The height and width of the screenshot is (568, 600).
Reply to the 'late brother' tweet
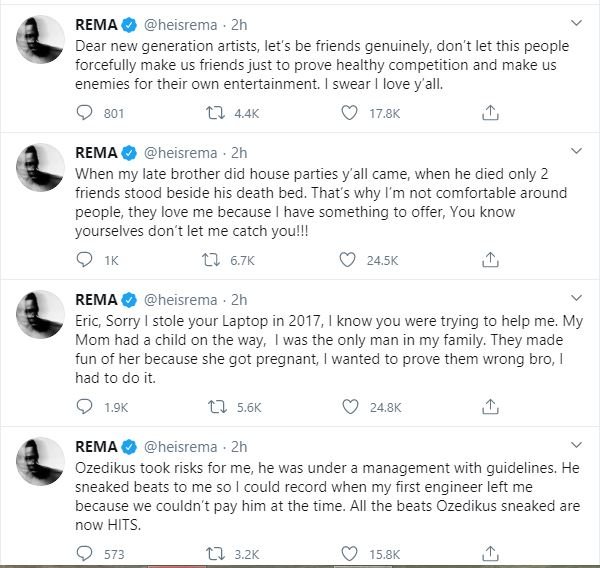tap(84, 260)
